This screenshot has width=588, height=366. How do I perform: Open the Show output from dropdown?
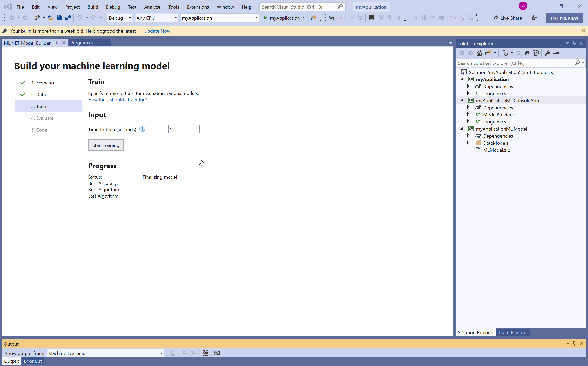(105, 353)
